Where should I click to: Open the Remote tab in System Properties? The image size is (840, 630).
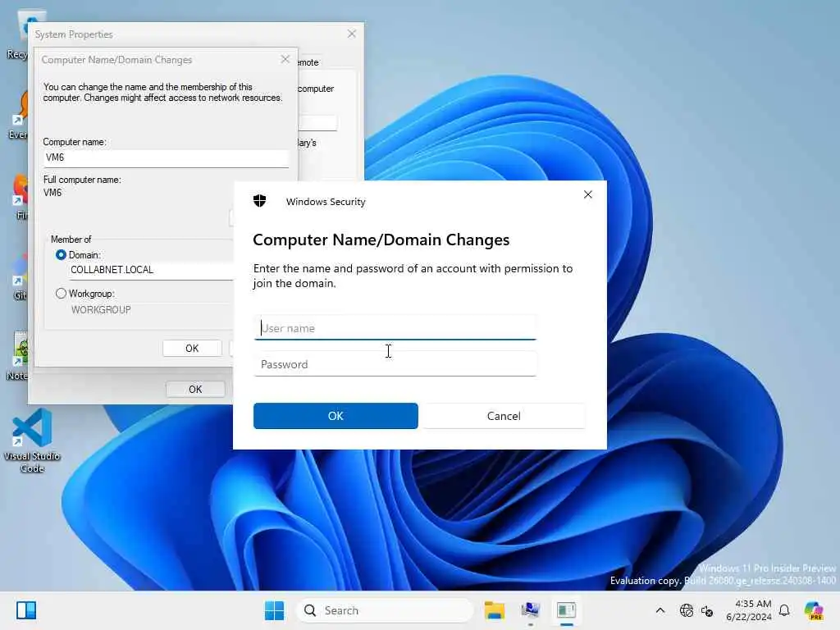(308, 62)
